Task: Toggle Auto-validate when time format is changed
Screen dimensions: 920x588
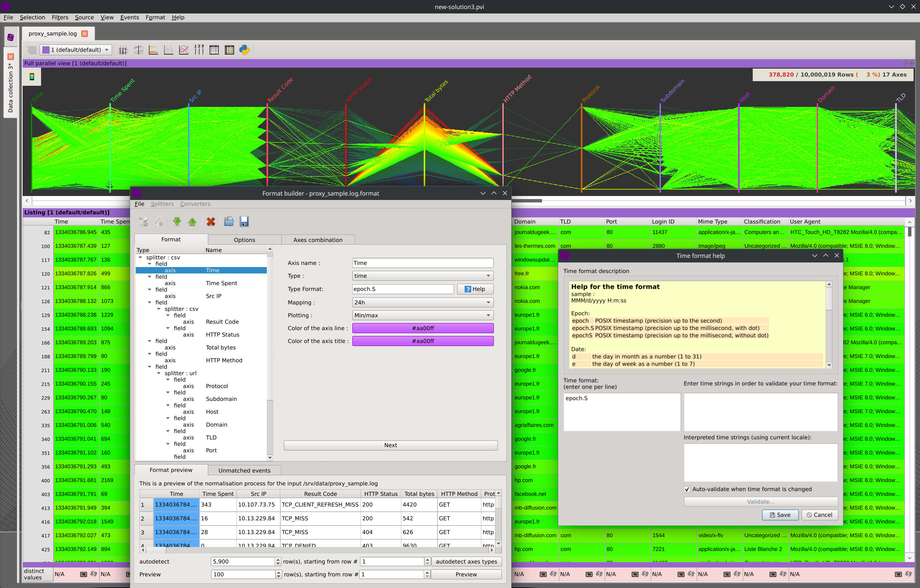Action: point(687,489)
